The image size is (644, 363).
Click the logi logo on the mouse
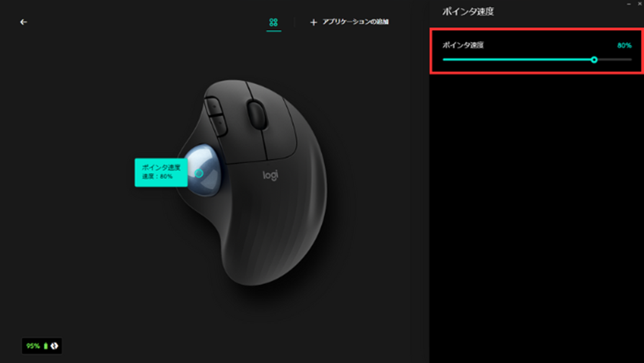coord(270,175)
